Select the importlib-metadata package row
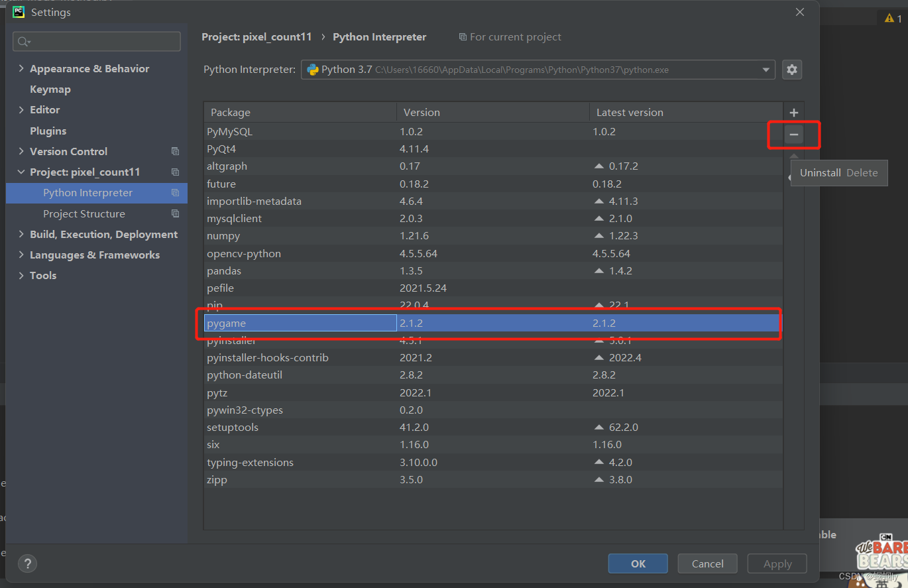The image size is (908, 588). [x=493, y=201]
